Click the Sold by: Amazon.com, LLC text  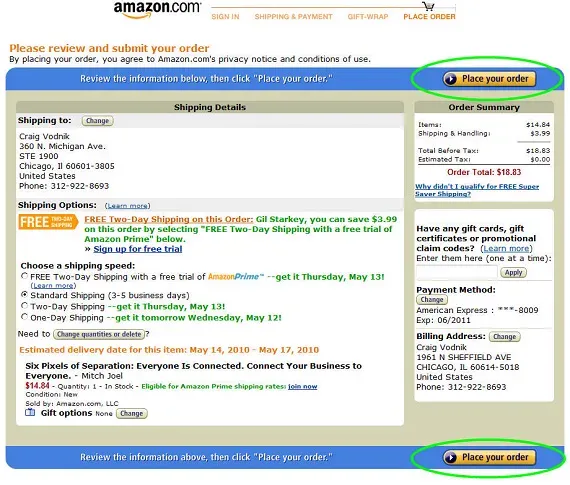click(x=72, y=404)
